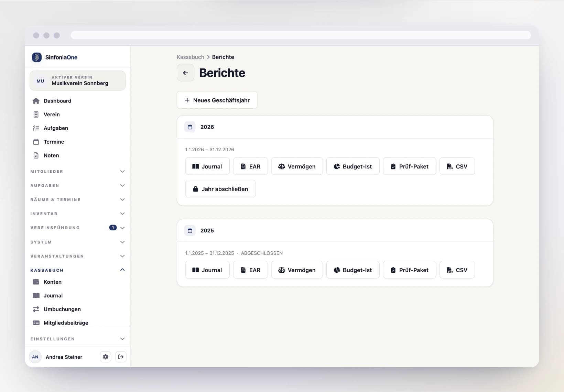
Task: Open the 2026 Budget-Ist report
Action: [x=353, y=166]
